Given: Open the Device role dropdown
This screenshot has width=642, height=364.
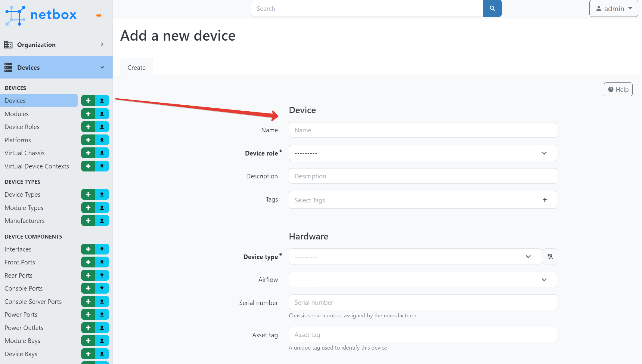Looking at the screenshot, I should point(423,153).
